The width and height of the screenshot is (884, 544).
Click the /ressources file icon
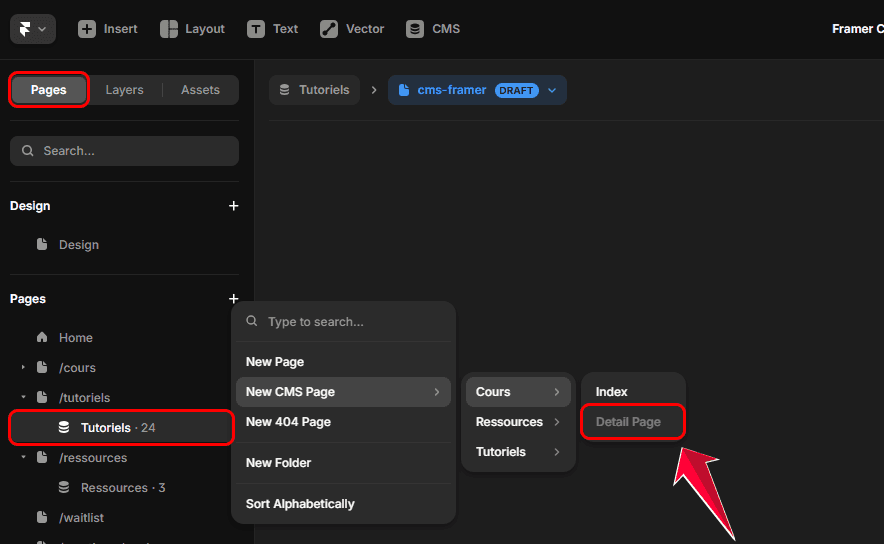(42, 457)
